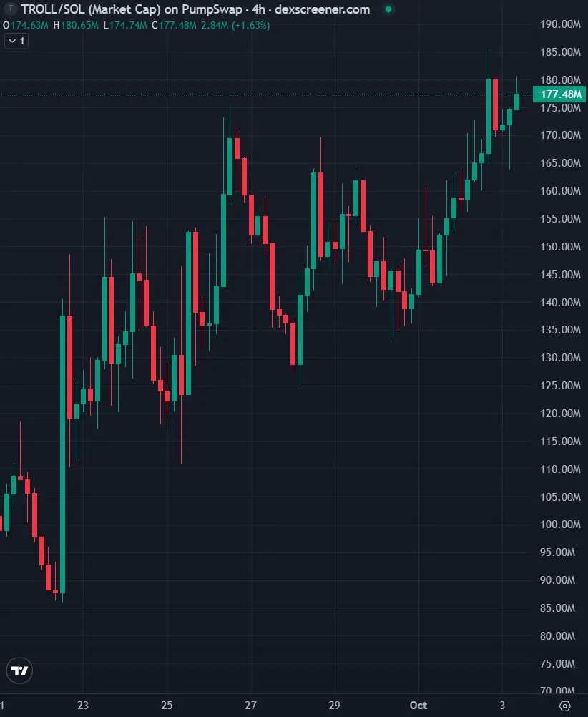Viewport: 588px width, 717px height.
Task: Click the low value L174.74M
Action: click(124, 25)
